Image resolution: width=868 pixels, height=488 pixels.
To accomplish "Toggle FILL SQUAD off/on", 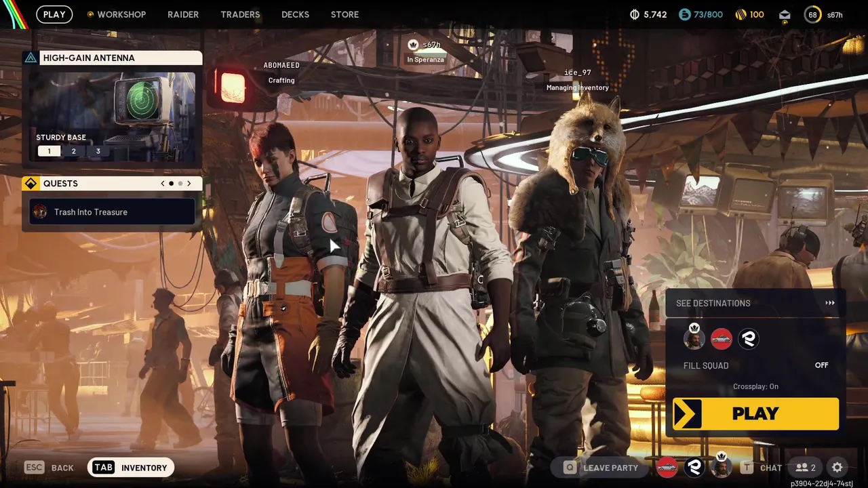I will coord(756,365).
